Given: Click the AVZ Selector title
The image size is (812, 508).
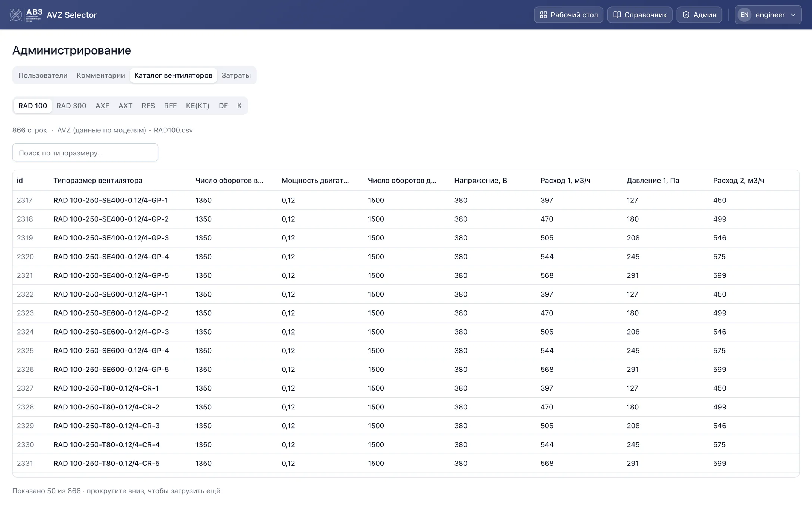Looking at the screenshot, I should tap(72, 15).
